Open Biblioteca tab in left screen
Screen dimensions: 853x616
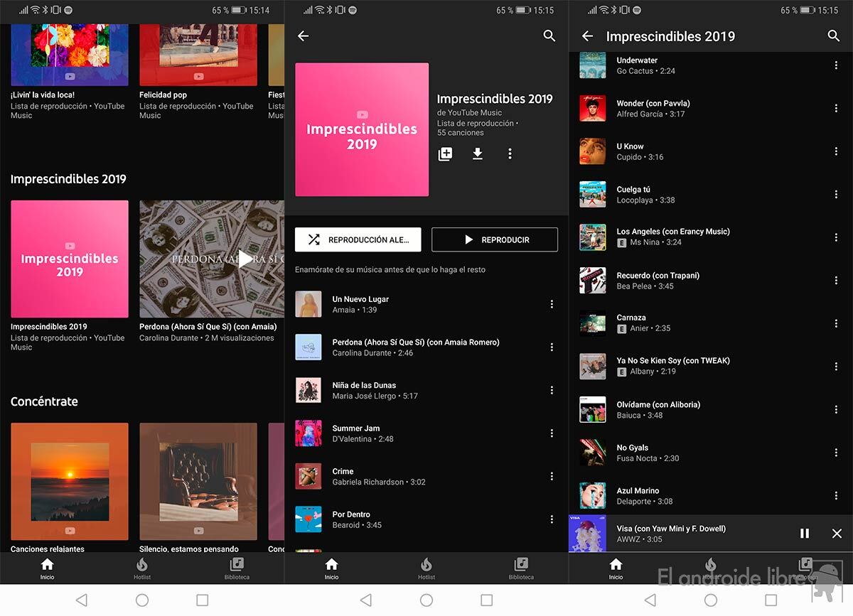tap(237, 568)
